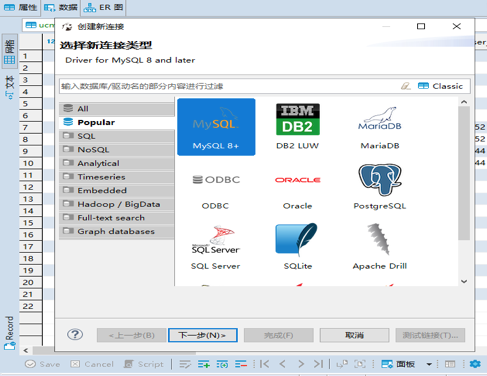Open the Hadoop / BigData category
Screen dimensions: 487x376
117,204
